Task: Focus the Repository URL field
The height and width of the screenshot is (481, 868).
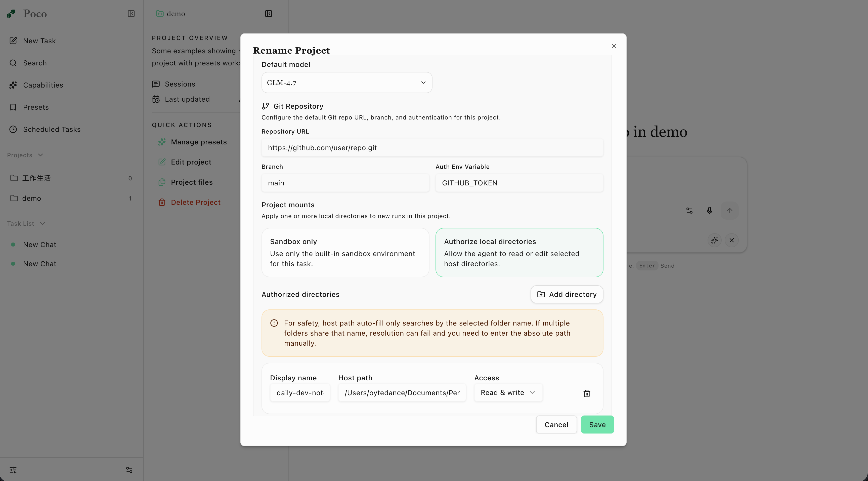Action: [x=432, y=148]
